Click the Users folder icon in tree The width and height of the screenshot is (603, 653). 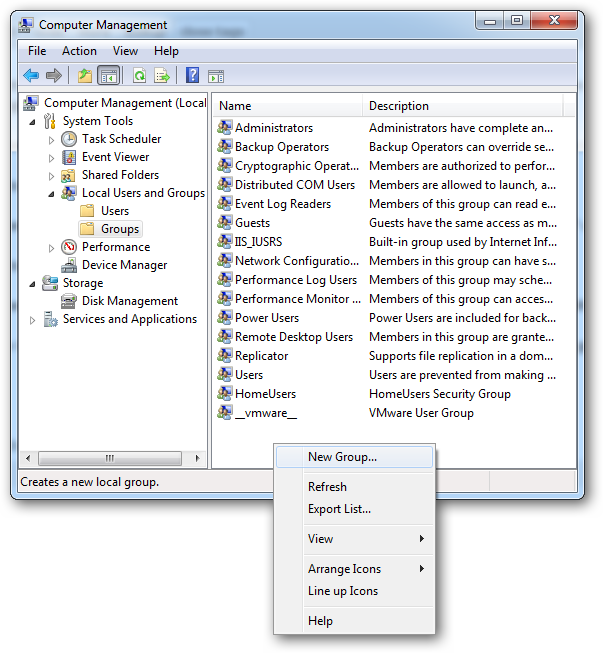[x=87, y=211]
